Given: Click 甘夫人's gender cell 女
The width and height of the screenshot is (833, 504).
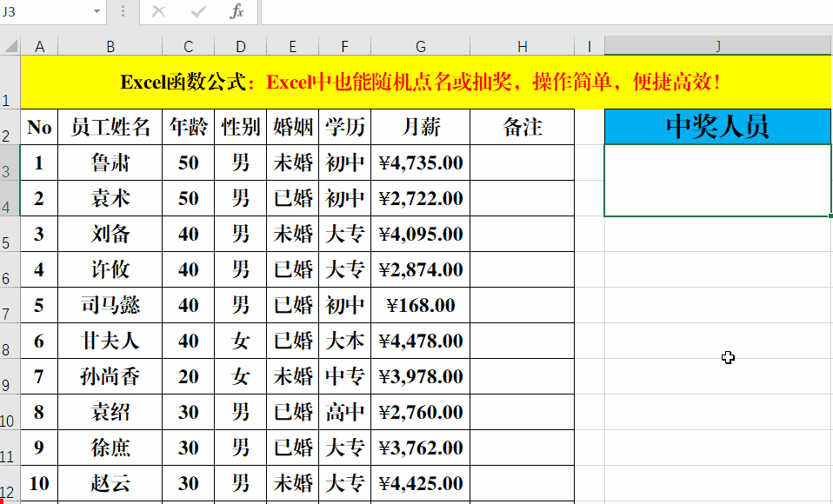Looking at the screenshot, I should point(240,341).
